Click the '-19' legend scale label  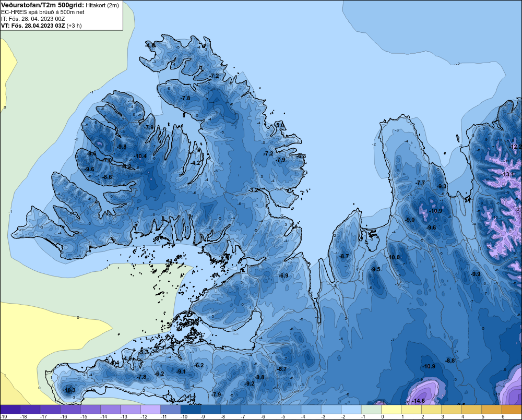4,417
